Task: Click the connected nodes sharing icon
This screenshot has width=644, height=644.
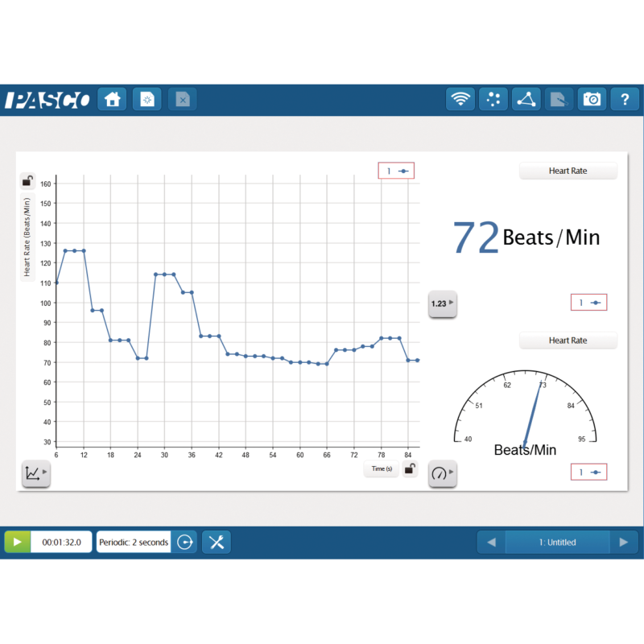Action: [x=526, y=99]
